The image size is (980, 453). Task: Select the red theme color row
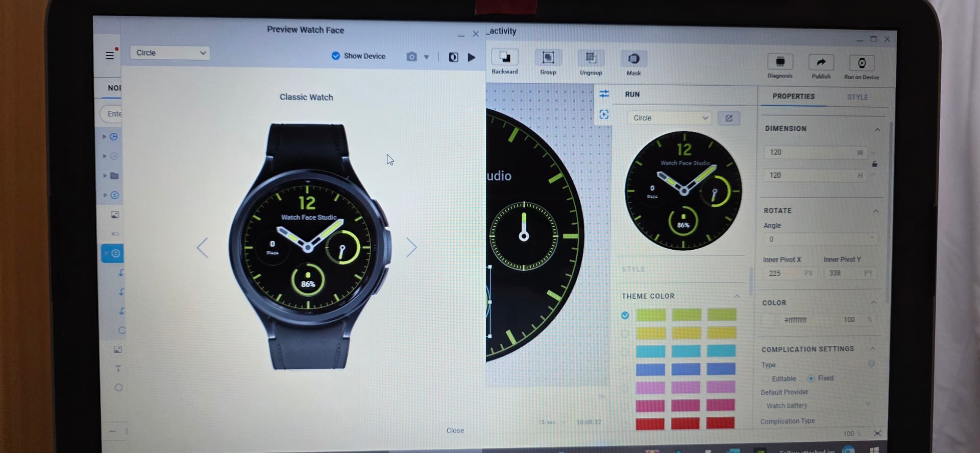click(684, 423)
